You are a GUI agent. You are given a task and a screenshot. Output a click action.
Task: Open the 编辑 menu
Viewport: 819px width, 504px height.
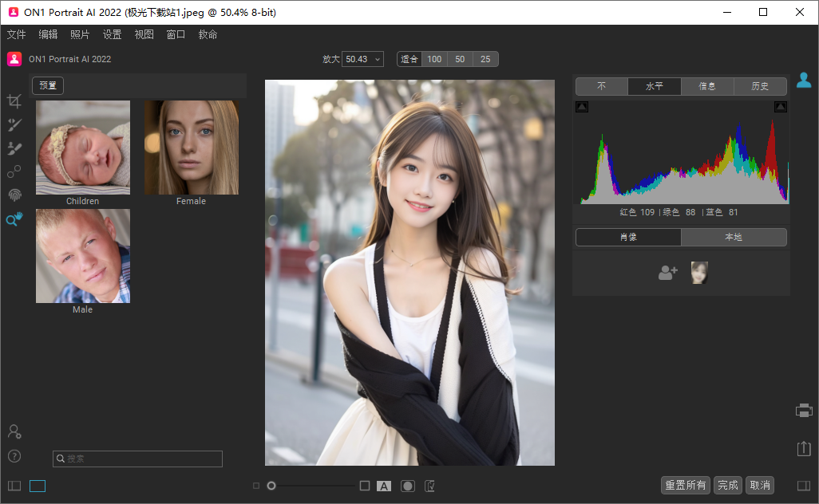(x=48, y=34)
